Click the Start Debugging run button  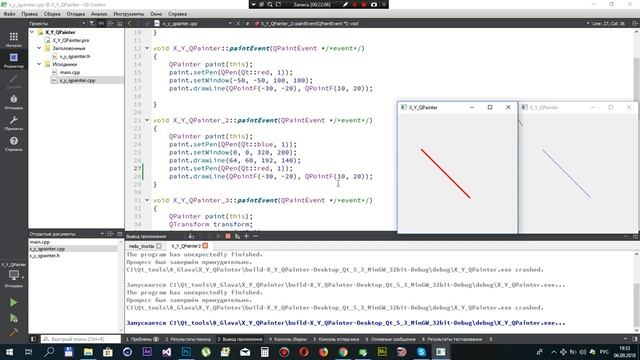[13, 318]
